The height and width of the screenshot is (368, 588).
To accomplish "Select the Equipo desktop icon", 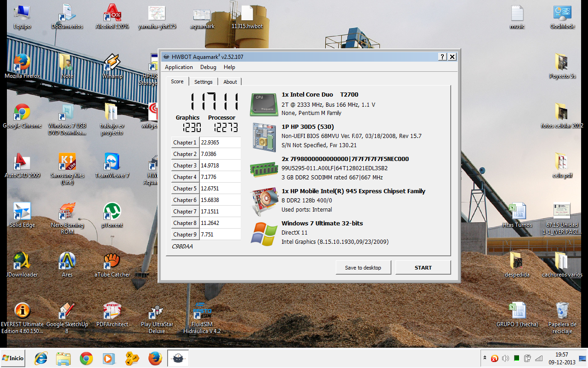I will click(22, 17).
